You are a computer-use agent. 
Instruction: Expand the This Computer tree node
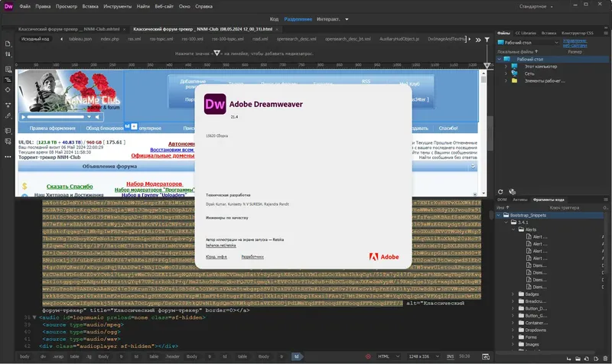pyautogui.click(x=506, y=67)
